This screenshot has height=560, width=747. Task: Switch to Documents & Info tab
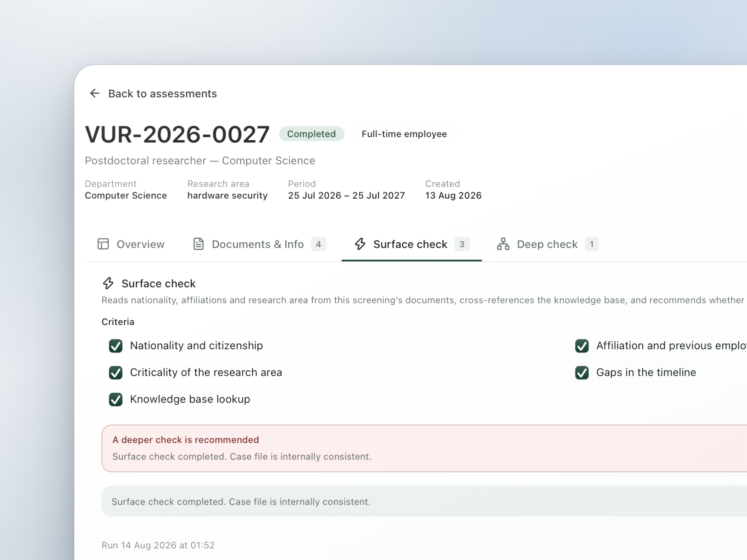click(x=260, y=244)
